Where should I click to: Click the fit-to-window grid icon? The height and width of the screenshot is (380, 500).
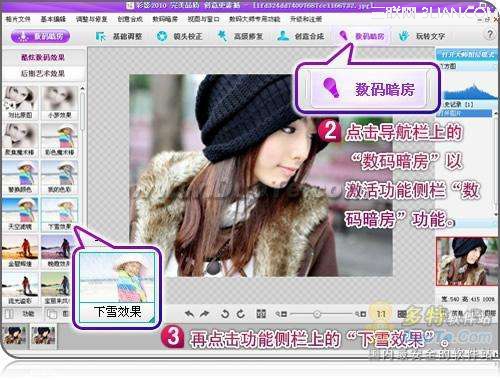pyautogui.click(x=261, y=314)
